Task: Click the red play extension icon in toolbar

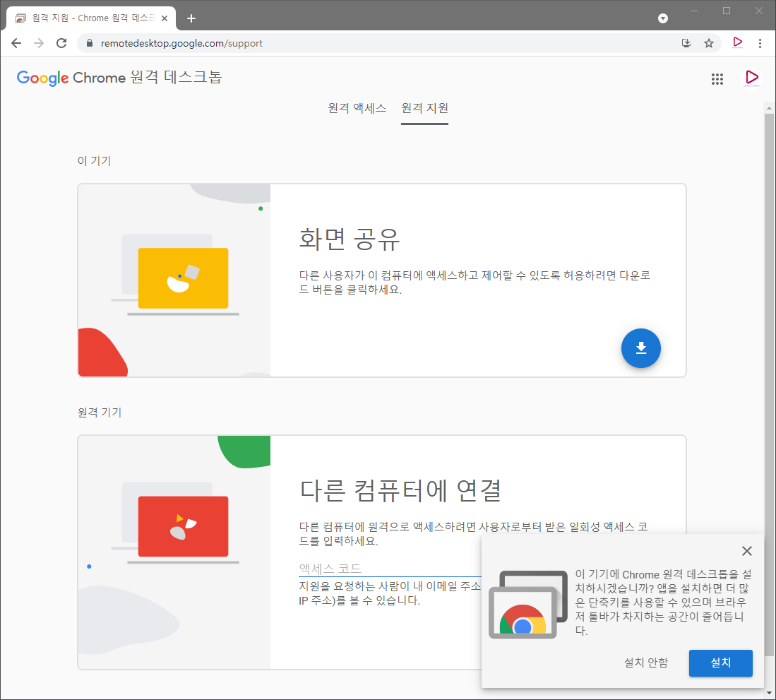Action: tap(737, 42)
